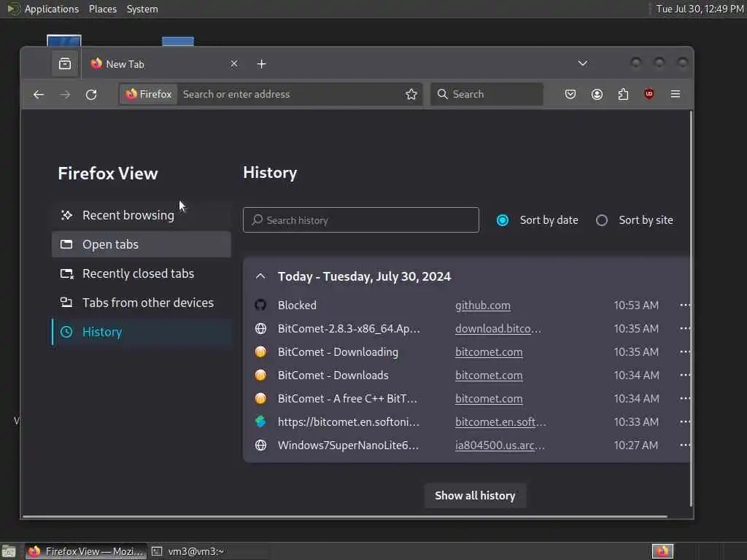Screen dimensions: 747x560
Task: Open the Places menu
Action: click(102, 9)
